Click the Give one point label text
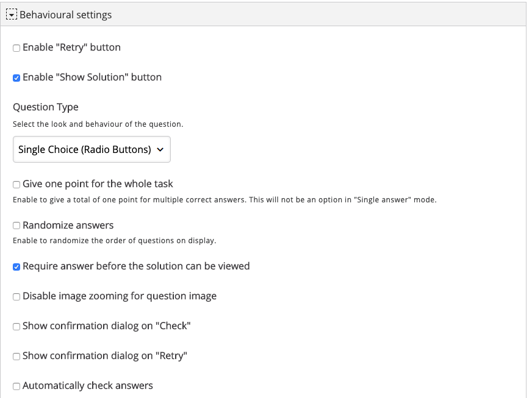This screenshot has height=398, width=532. 98,183
